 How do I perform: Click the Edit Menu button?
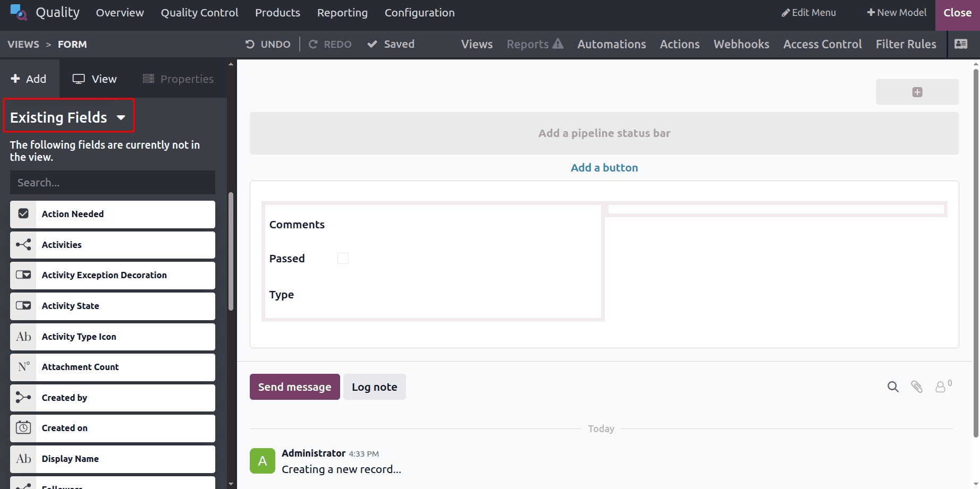[x=808, y=12]
